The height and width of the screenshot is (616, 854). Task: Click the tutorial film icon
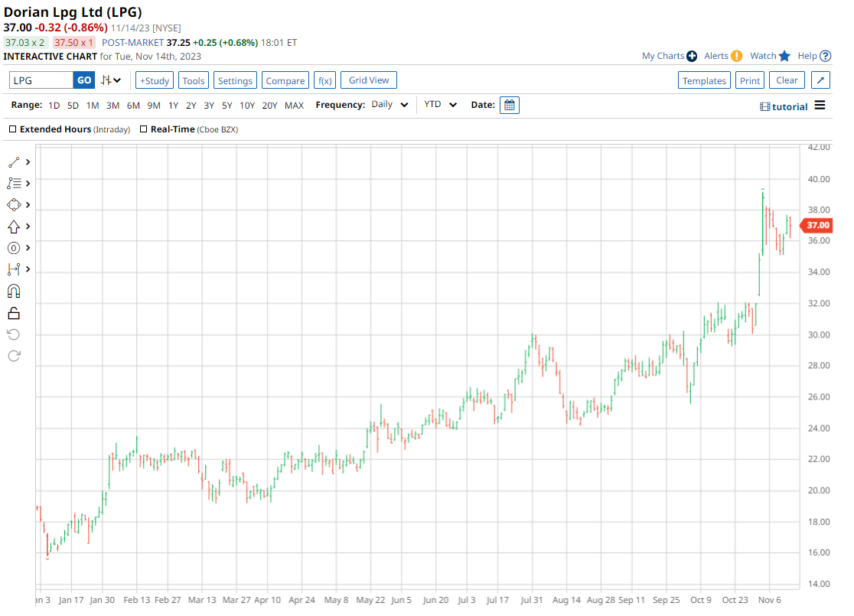764,107
